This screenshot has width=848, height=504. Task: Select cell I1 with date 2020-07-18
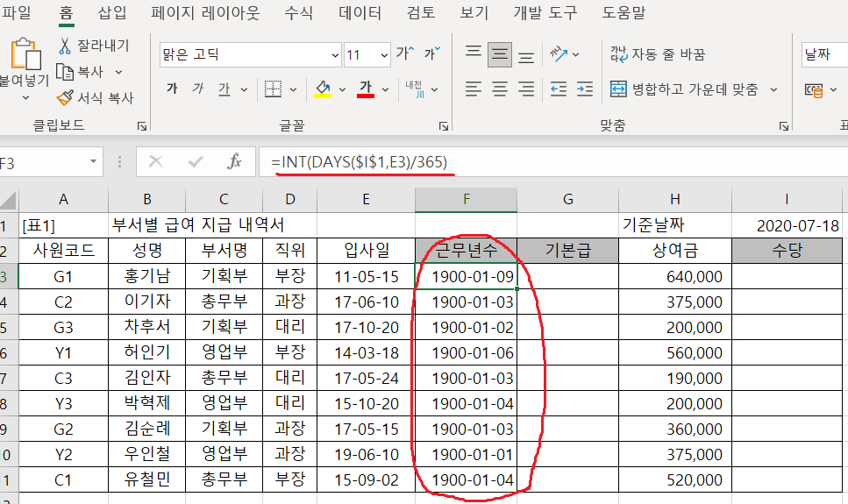787,225
